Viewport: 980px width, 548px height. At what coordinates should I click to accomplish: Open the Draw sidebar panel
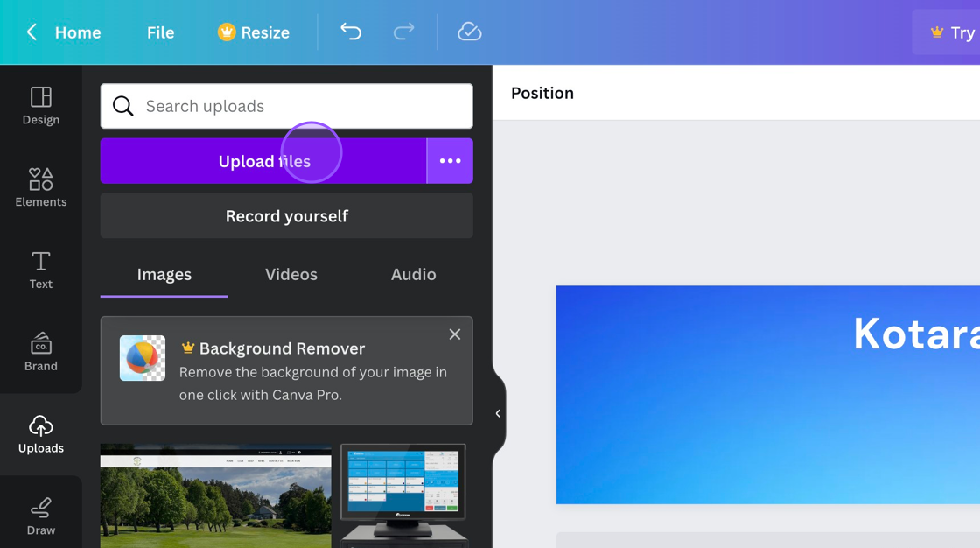40,516
